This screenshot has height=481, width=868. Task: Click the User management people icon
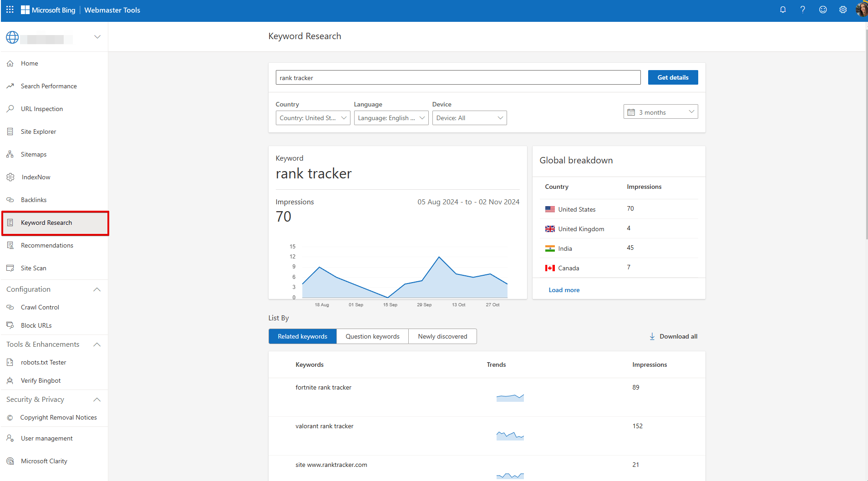pos(10,438)
